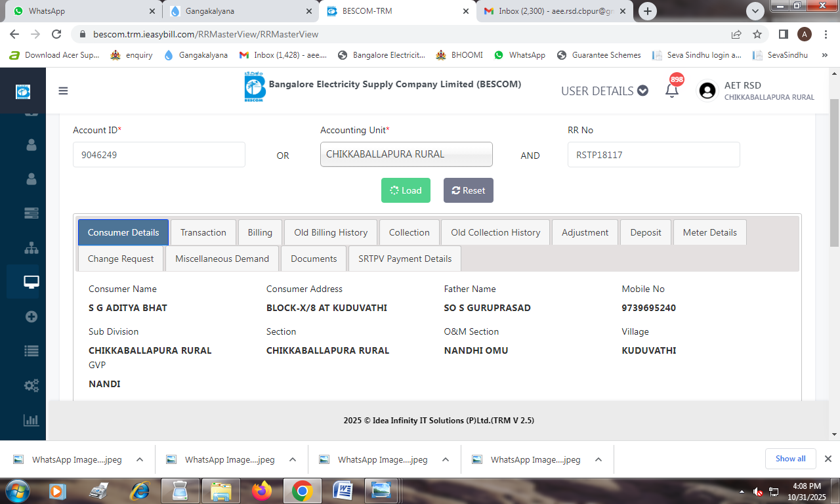
Task: Open the sitemap hierarchy icon in the sidebar
Action: click(x=31, y=248)
